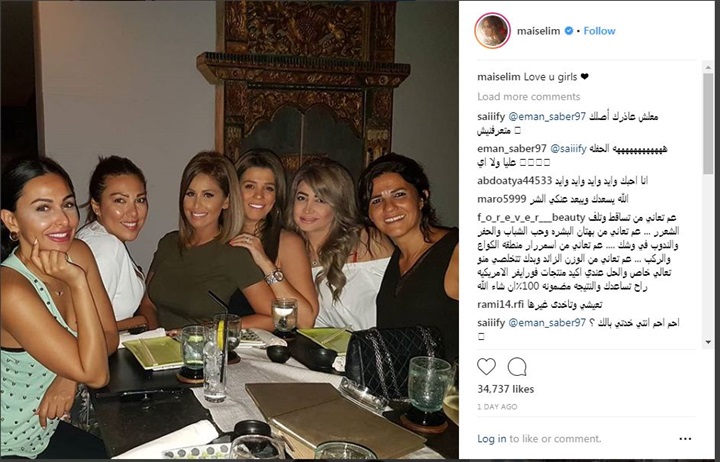Open maro5999 commenter profile
The width and height of the screenshot is (720, 462).
click(x=501, y=199)
